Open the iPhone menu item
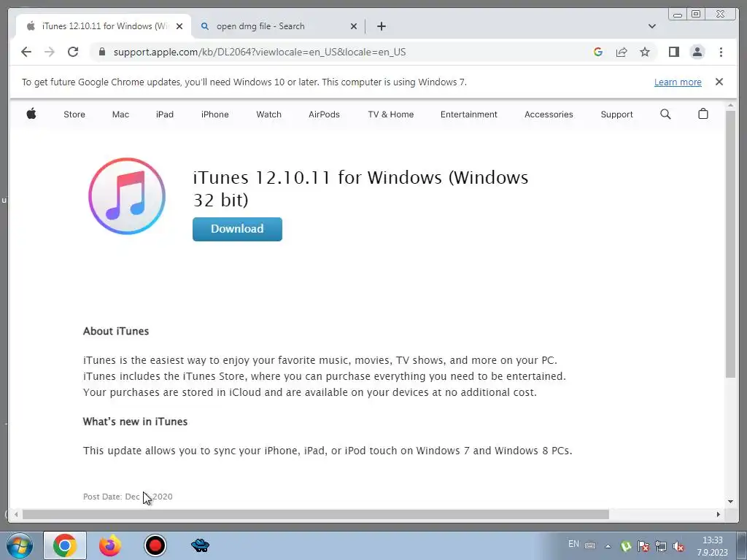This screenshot has height=560, width=747. (215, 114)
